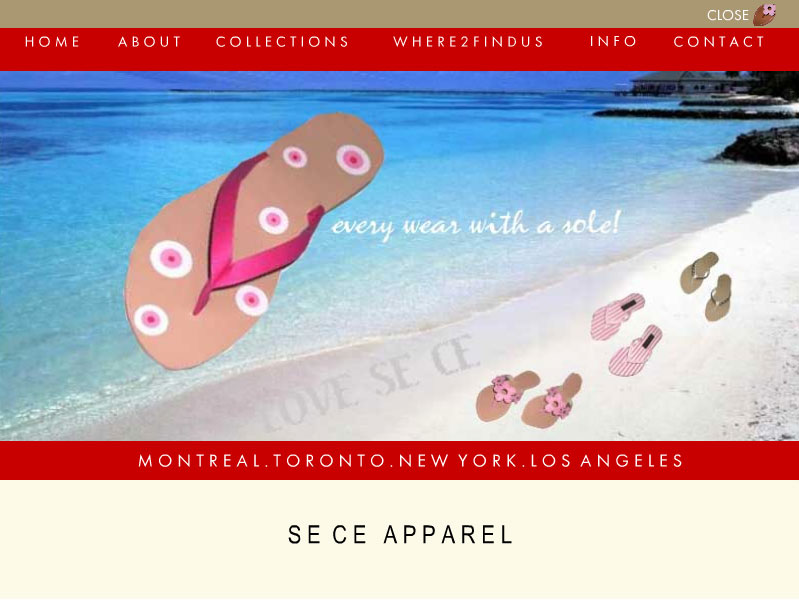Image resolution: width=799 pixels, height=606 pixels.
Task: Open the INFO page
Action: pos(613,41)
